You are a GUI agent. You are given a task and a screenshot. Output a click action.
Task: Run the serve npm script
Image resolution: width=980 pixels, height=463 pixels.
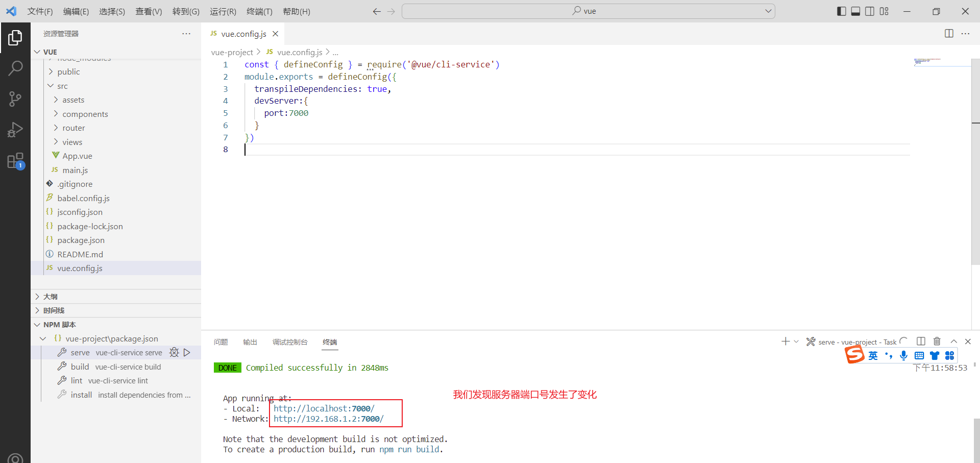pyautogui.click(x=187, y=352)
